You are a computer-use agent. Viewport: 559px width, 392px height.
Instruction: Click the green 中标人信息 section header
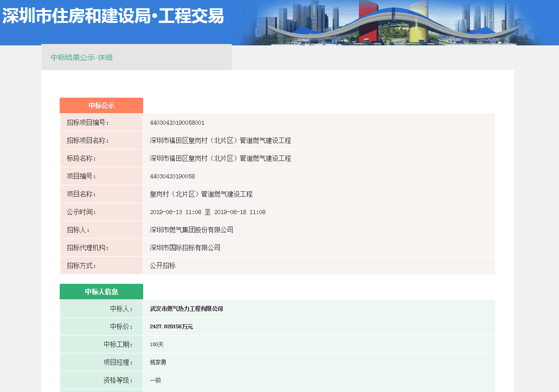pyautogui.click(x=101, y=292)
